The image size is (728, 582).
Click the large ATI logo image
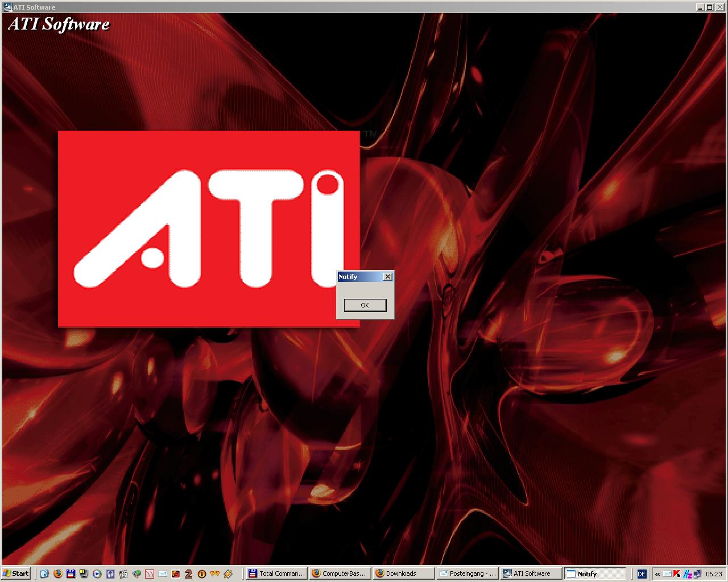pos(209,229)
